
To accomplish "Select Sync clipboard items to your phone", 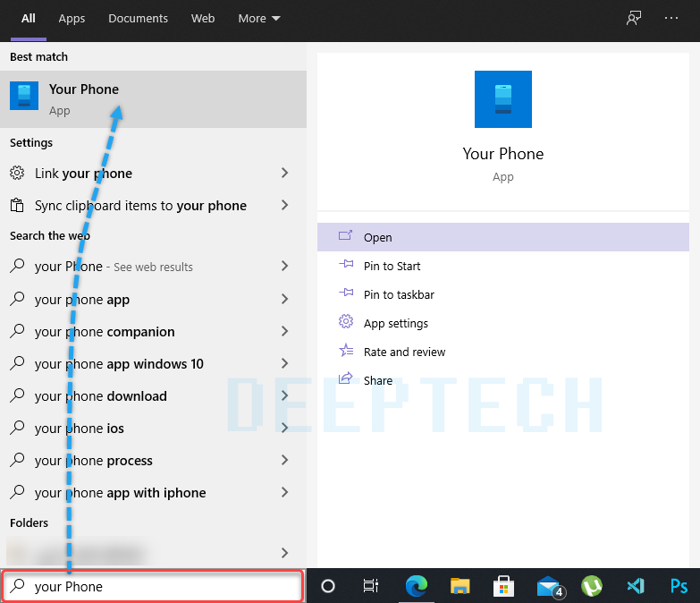I will tap(153, 206).
